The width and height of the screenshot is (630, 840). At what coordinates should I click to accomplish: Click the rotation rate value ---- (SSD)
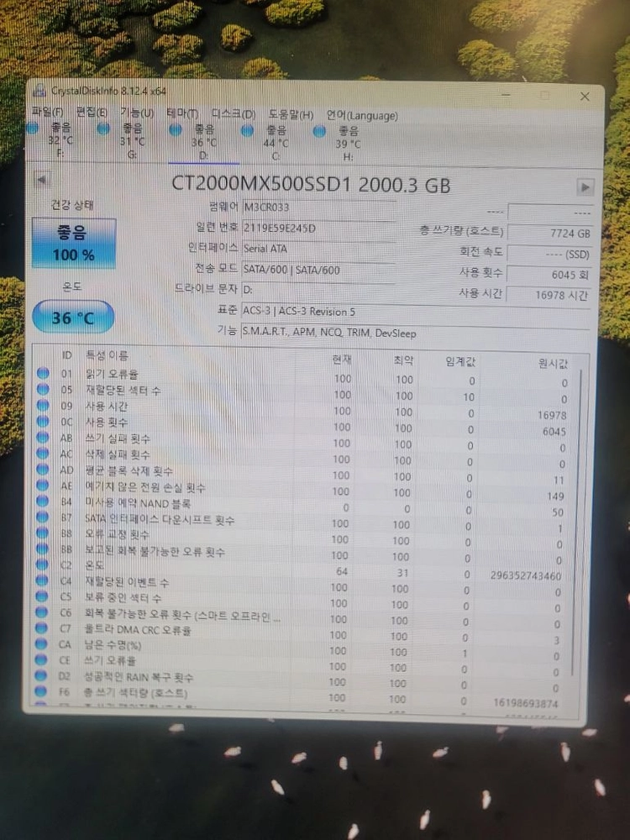point(549,254)
